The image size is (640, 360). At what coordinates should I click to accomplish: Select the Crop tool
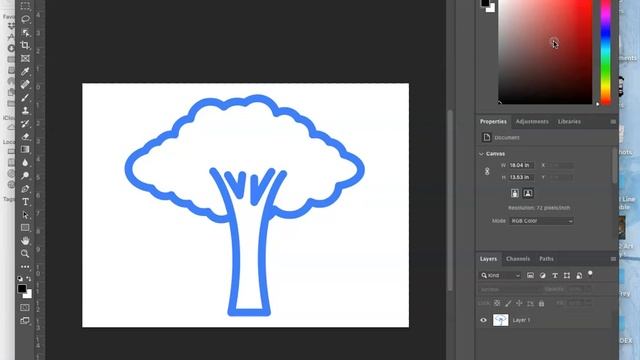coord(25,45)
